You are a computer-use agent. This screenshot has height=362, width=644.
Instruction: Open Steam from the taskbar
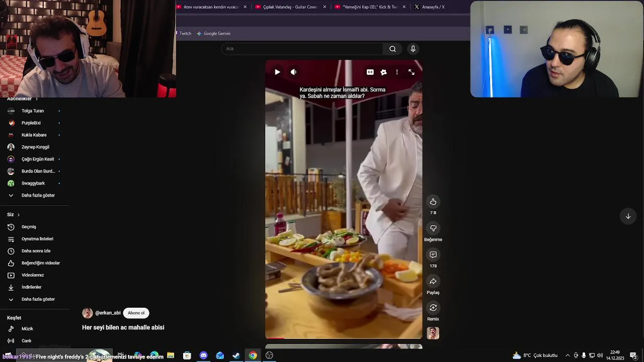click(x=236, y=355)
